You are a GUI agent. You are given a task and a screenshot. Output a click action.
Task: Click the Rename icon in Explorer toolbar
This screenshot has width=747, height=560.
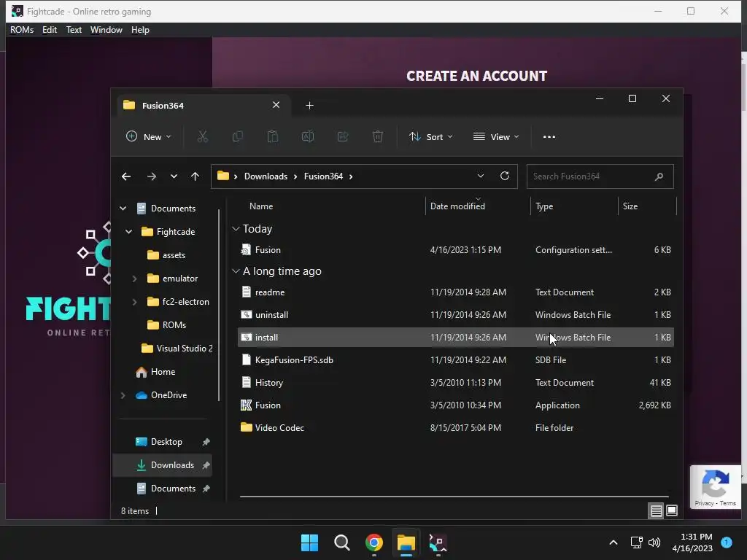point(308,136)
